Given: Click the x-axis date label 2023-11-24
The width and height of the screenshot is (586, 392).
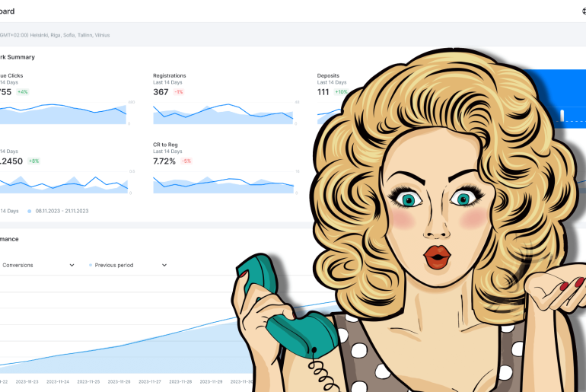Looking at the screenshot, I should click(58, 382).
